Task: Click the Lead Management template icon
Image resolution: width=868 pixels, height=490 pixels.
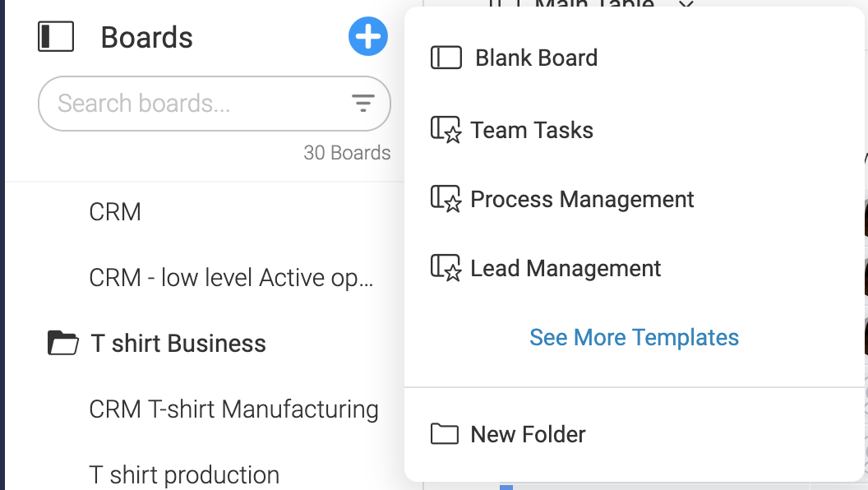Action: point(446,268)
